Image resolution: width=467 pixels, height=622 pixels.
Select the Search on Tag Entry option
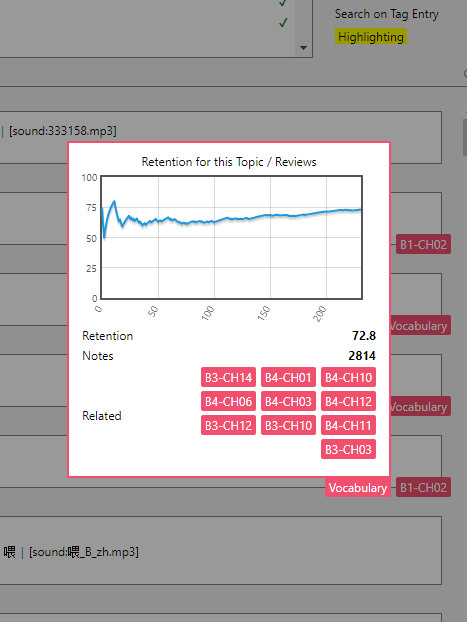(386, 14)
